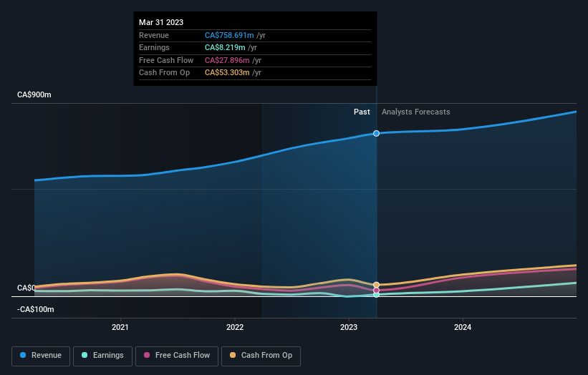Click the 'Revenue' row label in tooltip

point(154,35)
